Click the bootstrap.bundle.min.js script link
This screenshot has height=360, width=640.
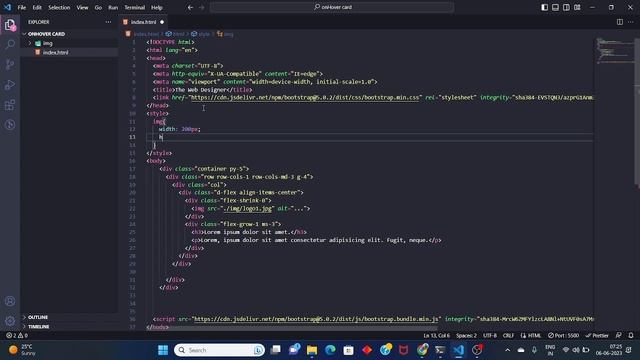point(316,319)
